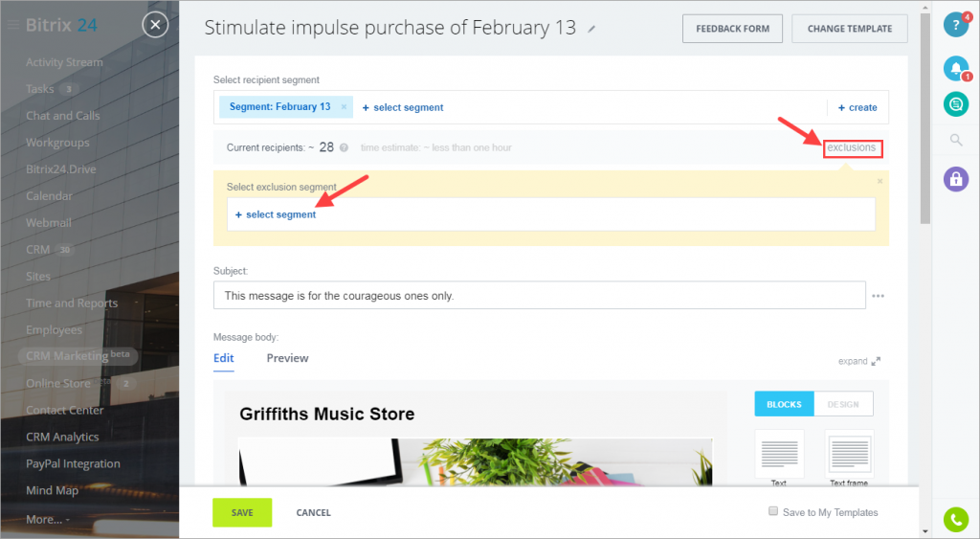This screenshot has height=539, width=980.
Task: Click the recipients question mark hint icon
Action: click(344, 148)
